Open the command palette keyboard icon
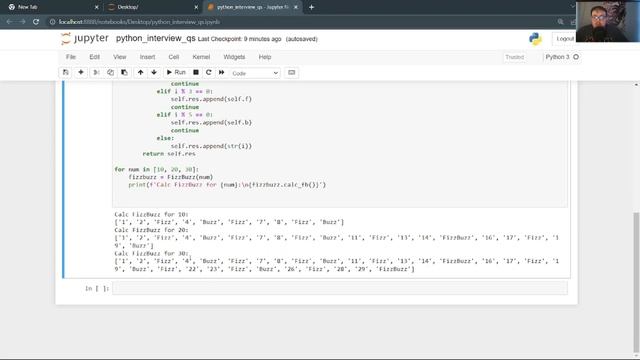 point(291,73)
